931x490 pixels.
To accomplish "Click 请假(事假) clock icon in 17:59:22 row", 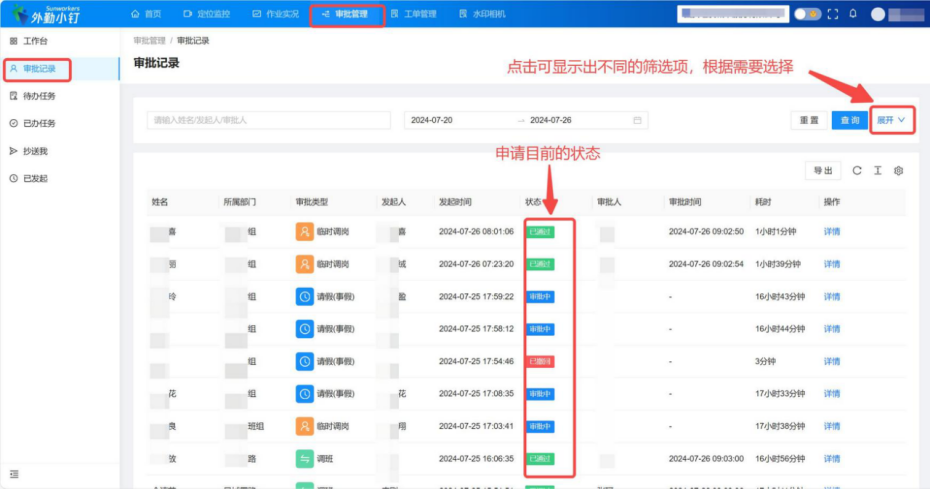I will tap(305, 296).
